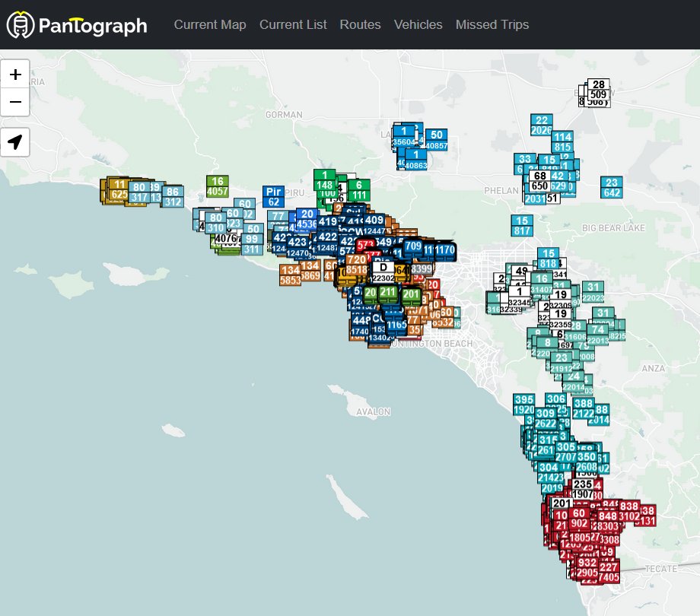Select vehicle marker 80 310
This screenshot has height=616, width=700.
[x=215, y=223]
